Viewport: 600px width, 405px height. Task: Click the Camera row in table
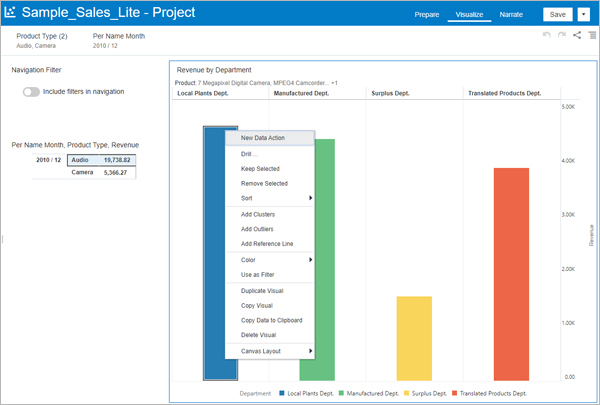pyautogui.click(x=101, y=173)
